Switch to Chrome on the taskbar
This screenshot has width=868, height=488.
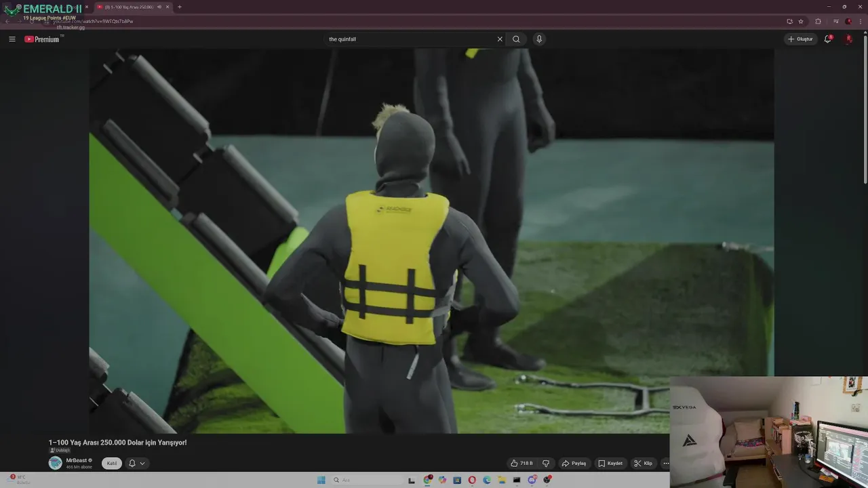pyautogui.click(x=427, y=480)
